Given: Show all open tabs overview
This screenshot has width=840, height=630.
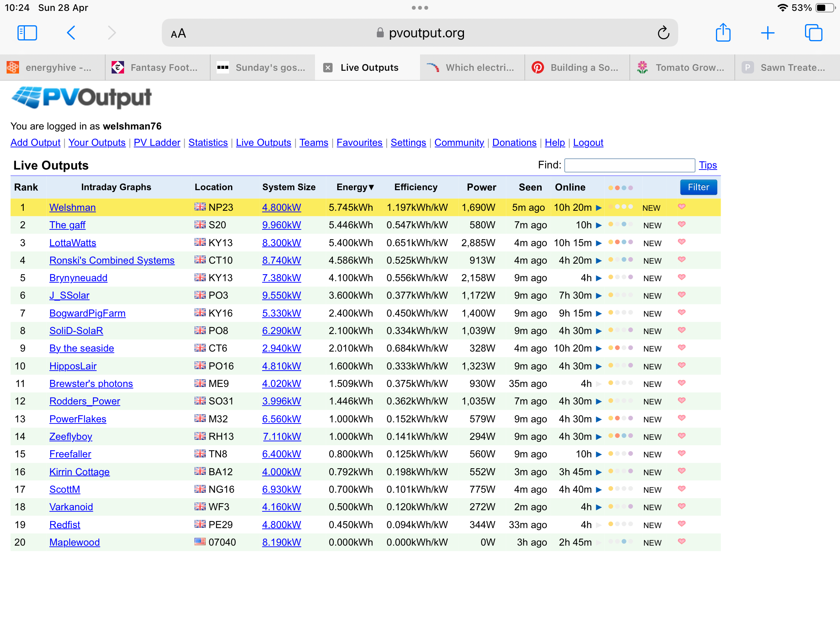Looking at the screenshot, I should [814, 33].
